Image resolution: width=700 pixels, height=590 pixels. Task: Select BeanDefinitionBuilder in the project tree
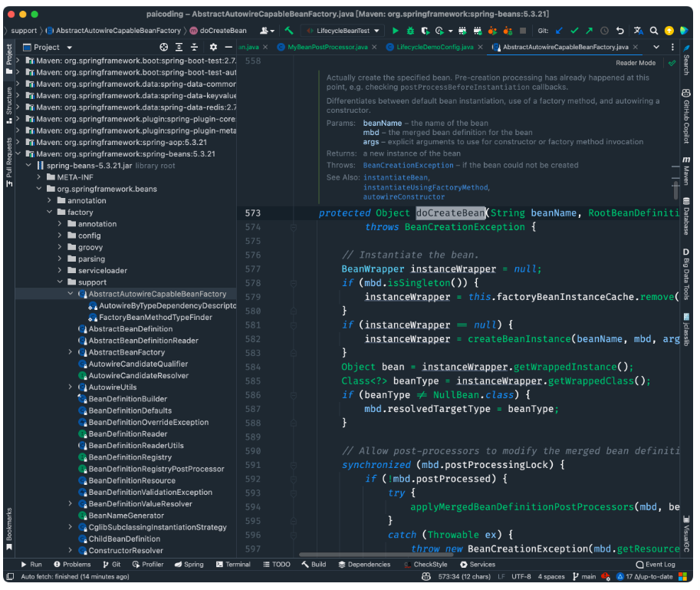point(128,399)
